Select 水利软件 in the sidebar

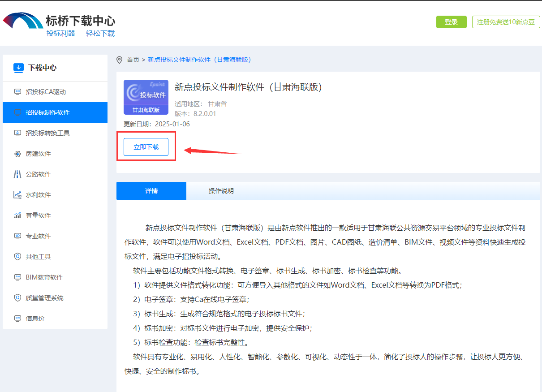pyautogui.click(x=55, y=195)
